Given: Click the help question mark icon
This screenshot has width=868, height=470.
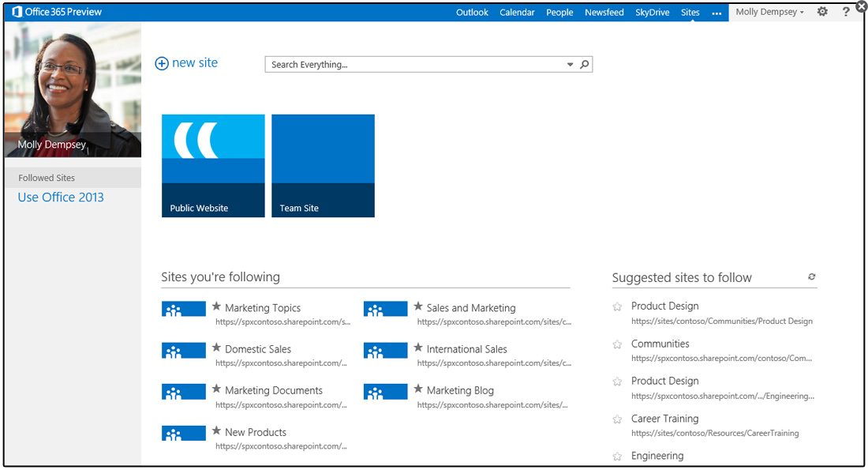Looking at the screenshot, I should 846,12.
